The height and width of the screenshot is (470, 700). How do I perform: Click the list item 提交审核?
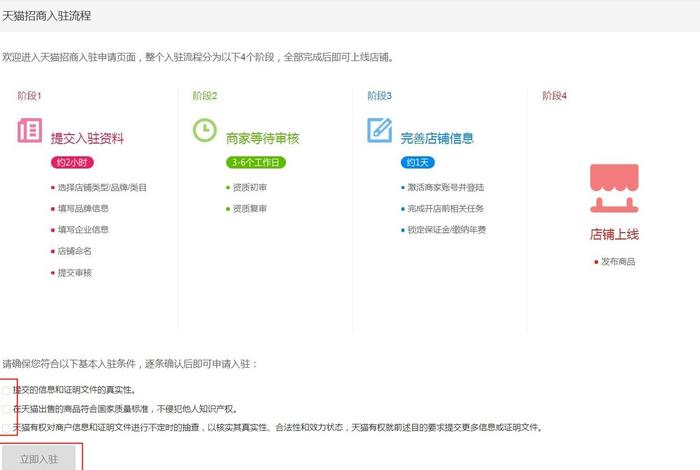coord(75,273)
